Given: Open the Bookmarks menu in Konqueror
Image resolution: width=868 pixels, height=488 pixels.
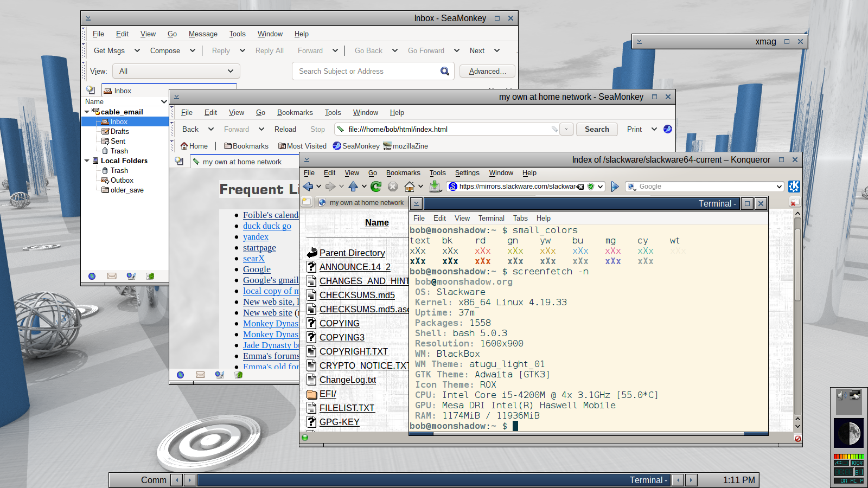Looking at the screenshot, I should (403, 173).
